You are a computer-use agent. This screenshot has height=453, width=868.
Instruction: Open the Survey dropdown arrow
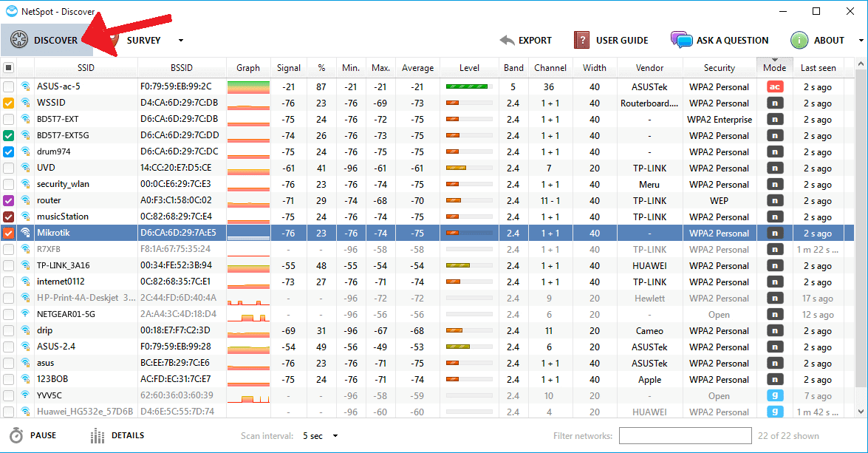(180, 41)
